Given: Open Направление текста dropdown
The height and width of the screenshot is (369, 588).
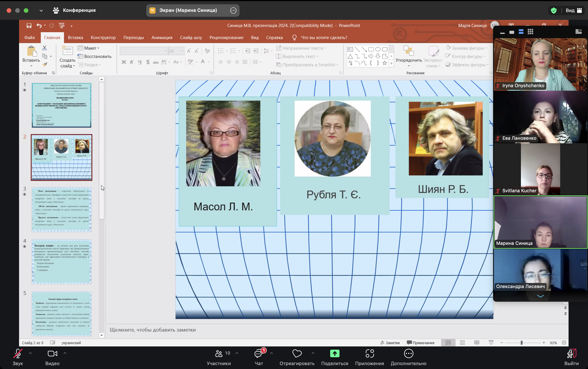Looking at the screenshot, I should pyautogui.click(x=301, y=48).
